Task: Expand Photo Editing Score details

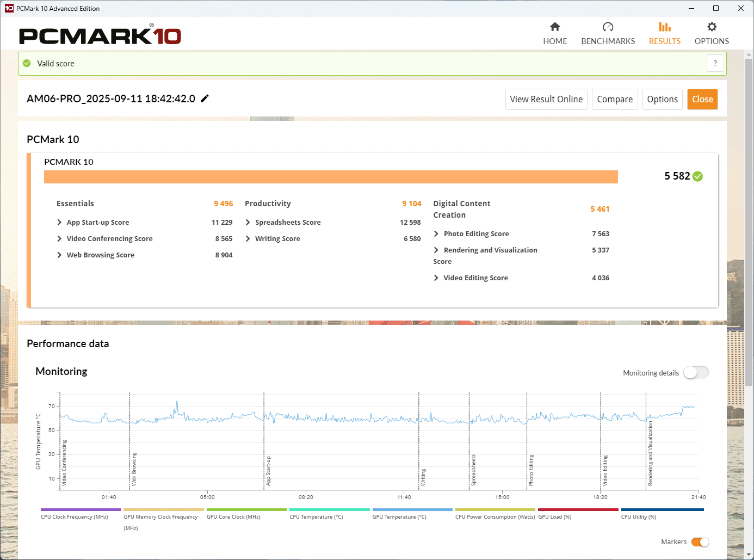Action: point(436,234)
